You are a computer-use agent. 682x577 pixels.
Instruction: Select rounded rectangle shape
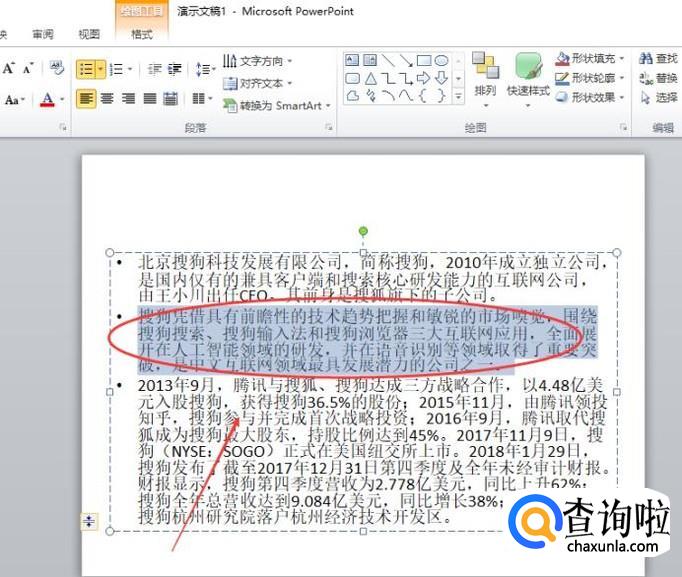352,78
